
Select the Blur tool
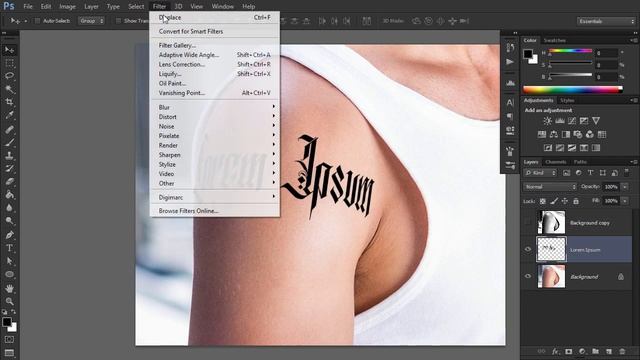[x=9, y=208]
